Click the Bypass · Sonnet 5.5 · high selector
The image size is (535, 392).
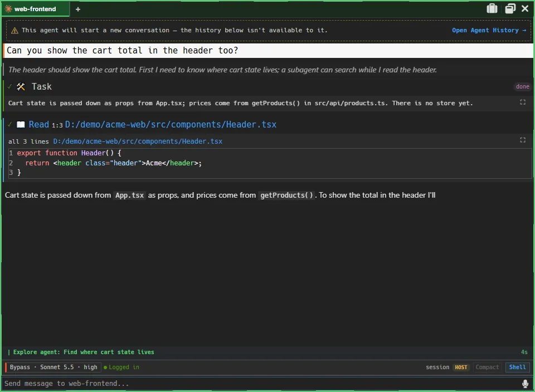pyautogui.click(x=53, y=367)
